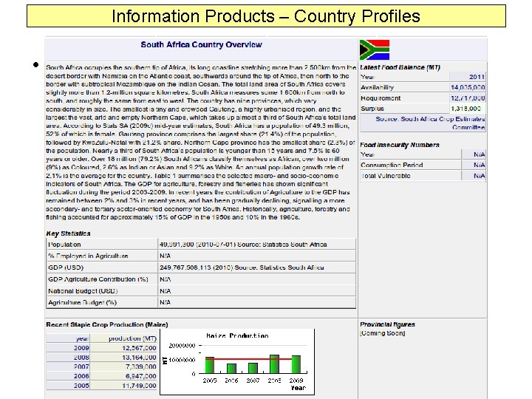Click the Consumption Period N/A value

click(x=479, y=165)
